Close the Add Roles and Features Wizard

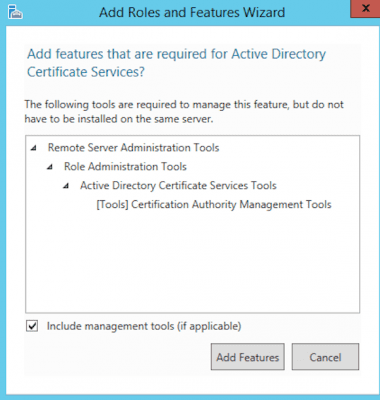[x=365, y=9]
